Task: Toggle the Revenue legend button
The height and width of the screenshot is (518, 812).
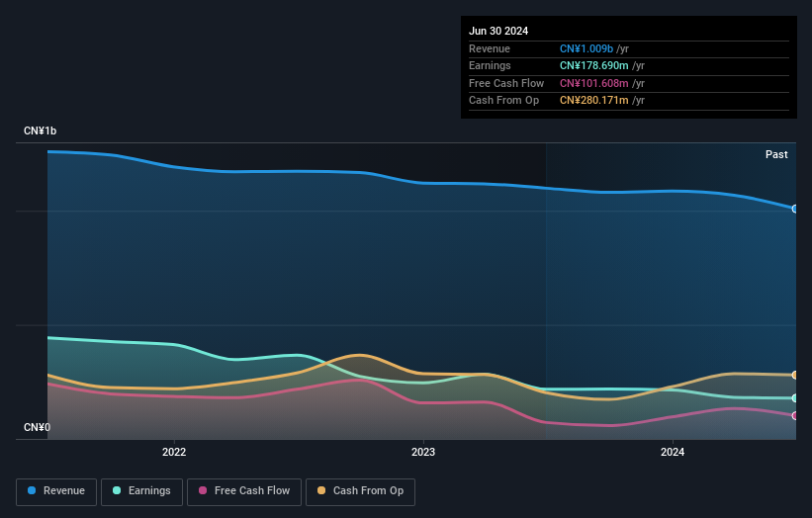Action: point(56,491)
